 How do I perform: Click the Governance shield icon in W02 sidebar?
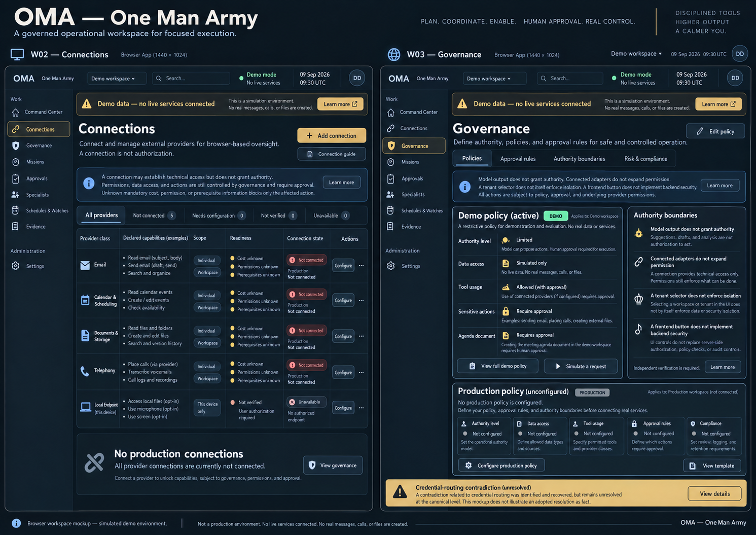(16, 146)
